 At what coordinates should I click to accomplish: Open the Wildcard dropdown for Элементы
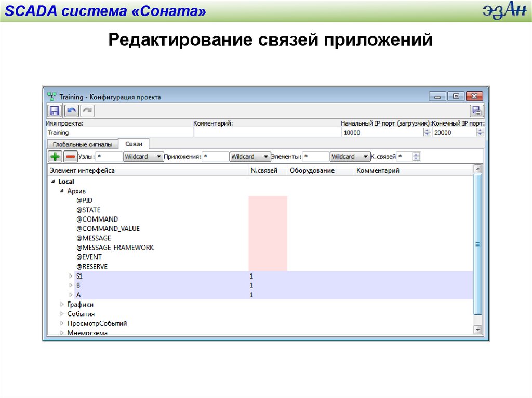point(350,156)
